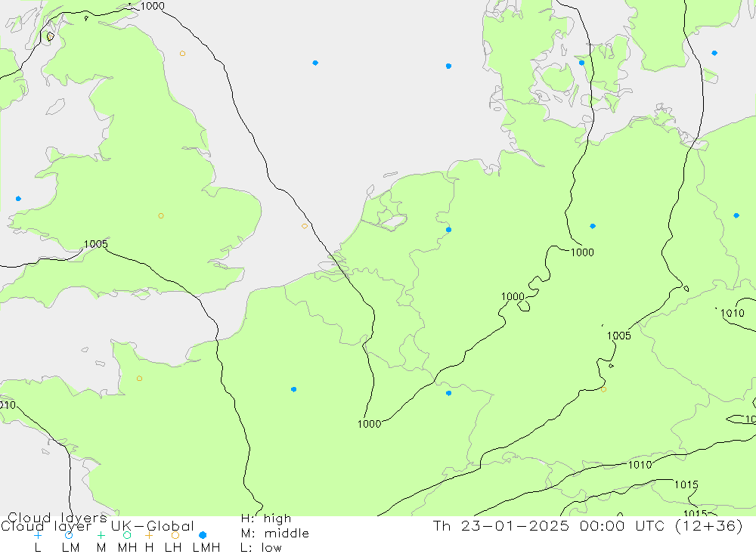Click the 'H: high' legend text
756x554 pixels.
pyautogui.click(x=266, y=518)
